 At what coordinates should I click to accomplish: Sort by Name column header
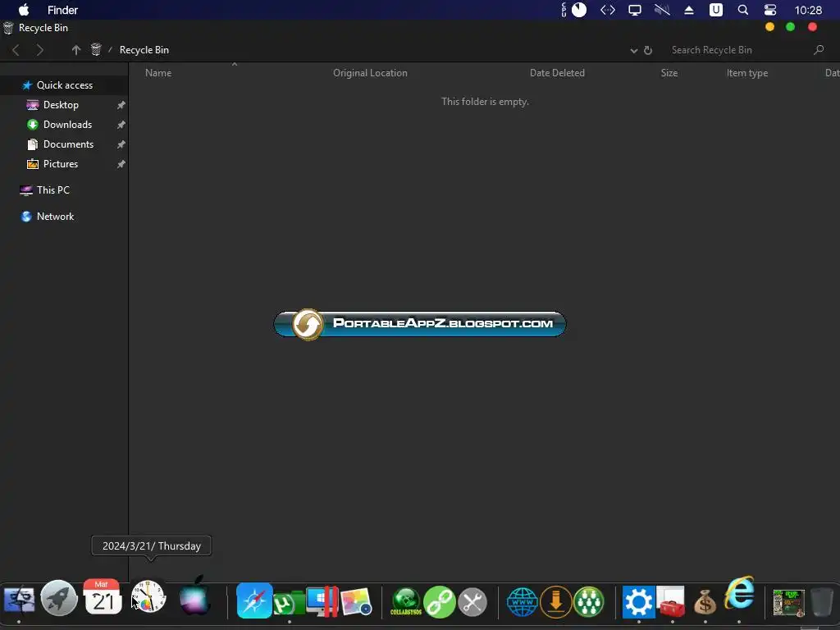pyautogui.click(x=158, y=73)
